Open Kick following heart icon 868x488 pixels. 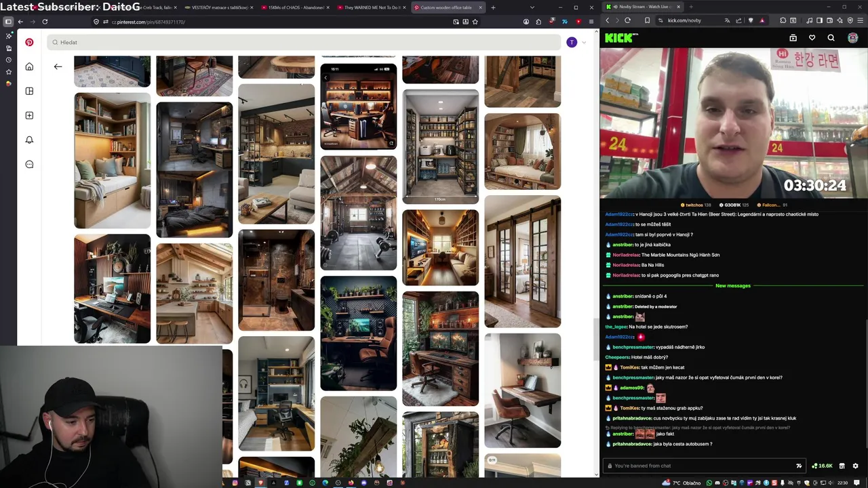tap(812, 38)
